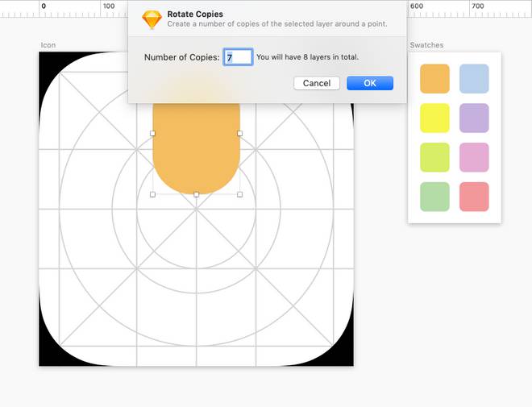532x407 pixels.
Task: Click the right middle selection handle
Action: point(239,134)
